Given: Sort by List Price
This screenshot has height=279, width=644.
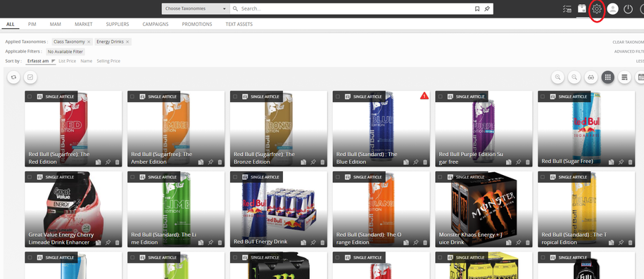Looking at the screenshot, I should (x=68, y=60).
